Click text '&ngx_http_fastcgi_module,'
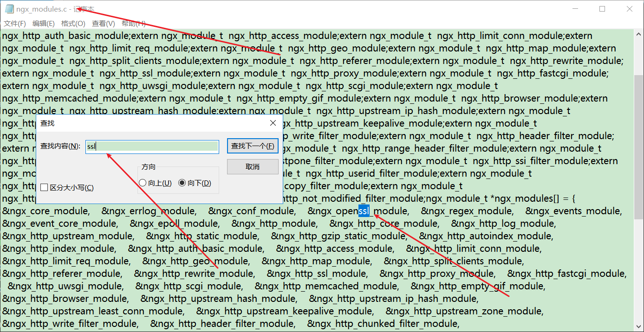This screenshot has width=644, height=332. click(x=567, y=274)
